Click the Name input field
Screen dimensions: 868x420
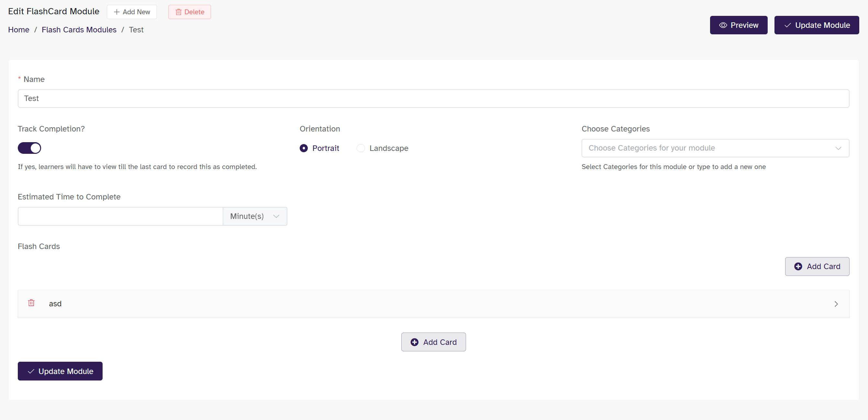(433, 98)
